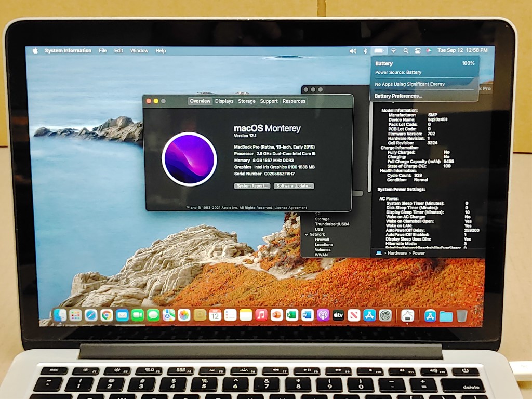Open Control Center from the menu bar
Screen dimensions: 532x399
tap(418, 50)
